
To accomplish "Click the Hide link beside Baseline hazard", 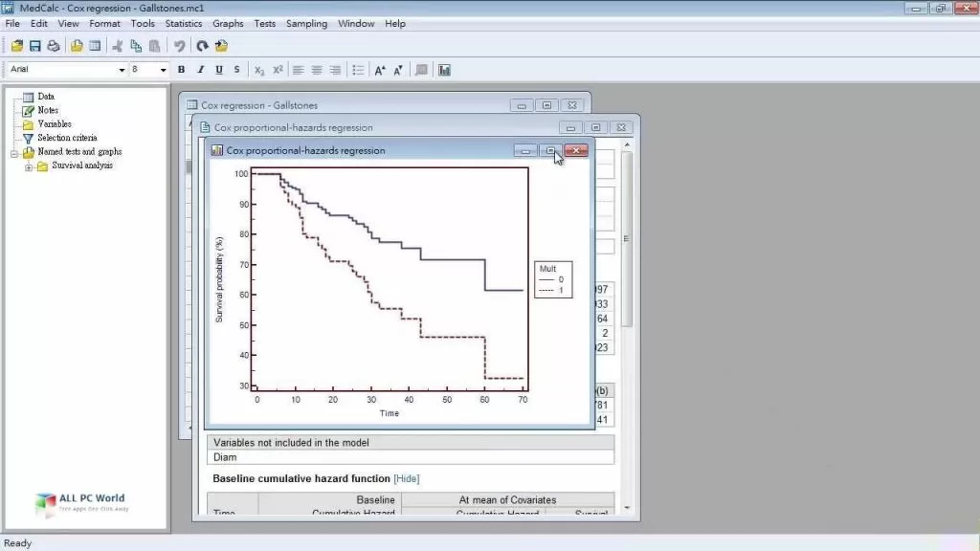I will 406,478.
